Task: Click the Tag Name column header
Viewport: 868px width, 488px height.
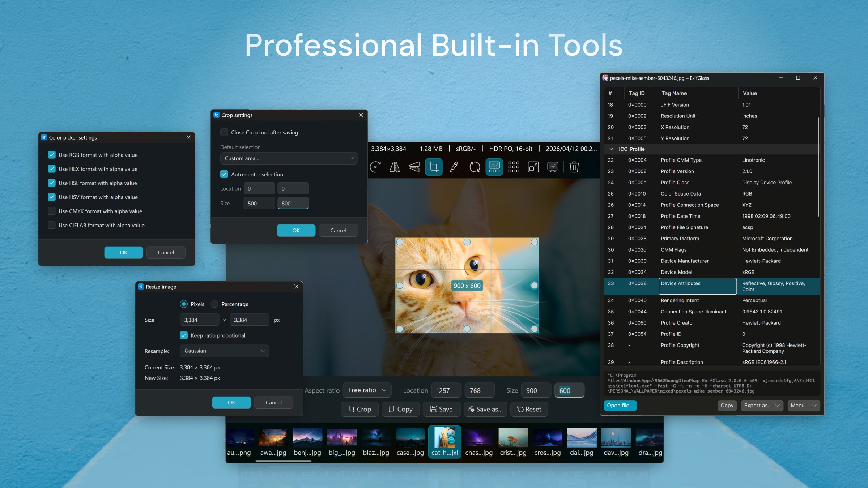Action: pyautogui.click(x=697, y=93)
